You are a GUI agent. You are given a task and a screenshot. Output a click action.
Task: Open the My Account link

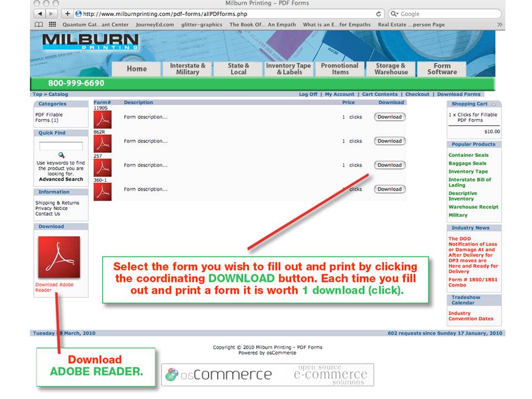pos(340,94)
